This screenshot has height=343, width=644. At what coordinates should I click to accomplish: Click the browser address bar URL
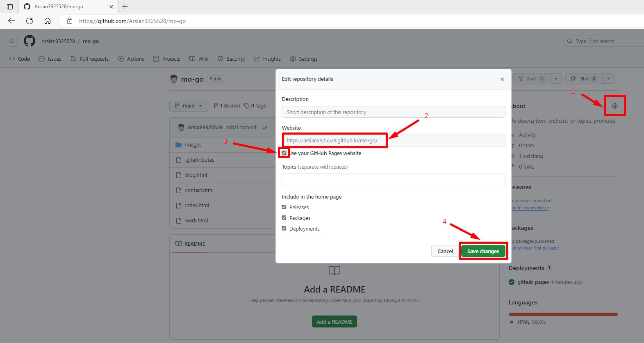pyautogui.click(x=132, y=21)
